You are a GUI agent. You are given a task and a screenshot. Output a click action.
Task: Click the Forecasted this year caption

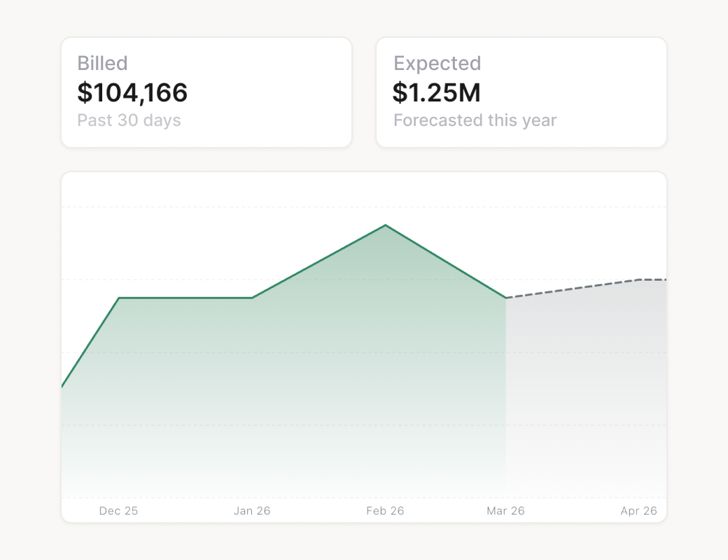point(475,120)
